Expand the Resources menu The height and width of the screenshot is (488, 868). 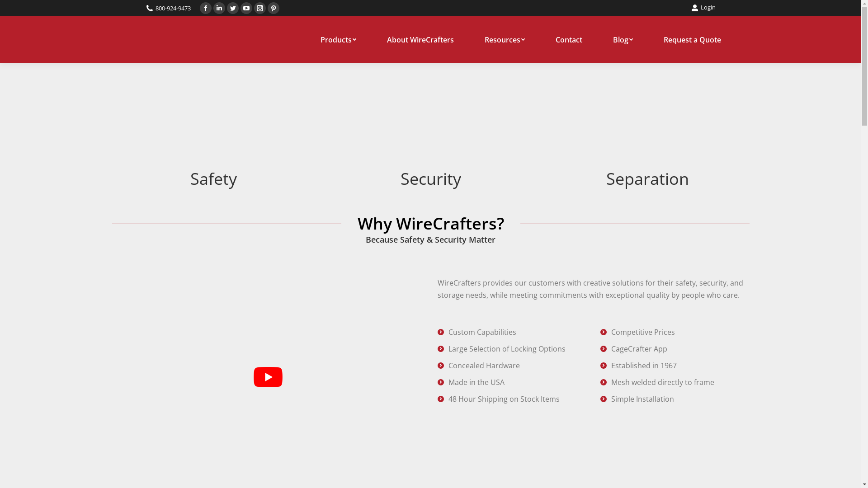click(x=505, y=40)
